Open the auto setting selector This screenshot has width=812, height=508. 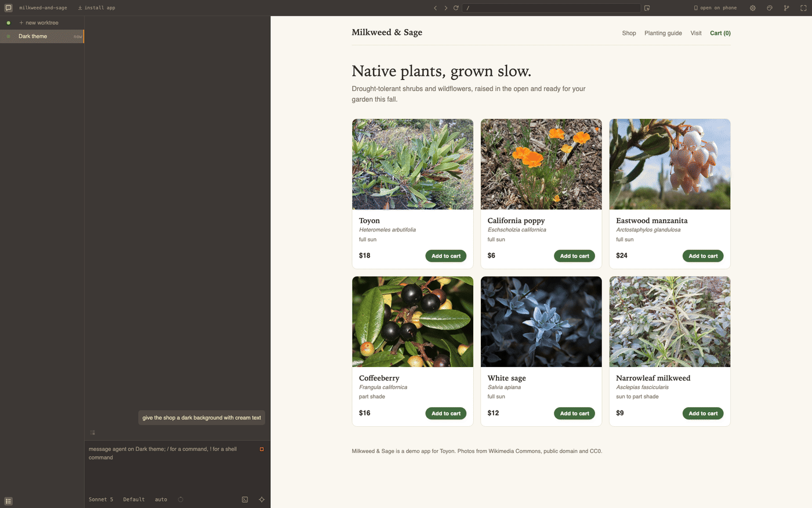[x=161, y=499]
